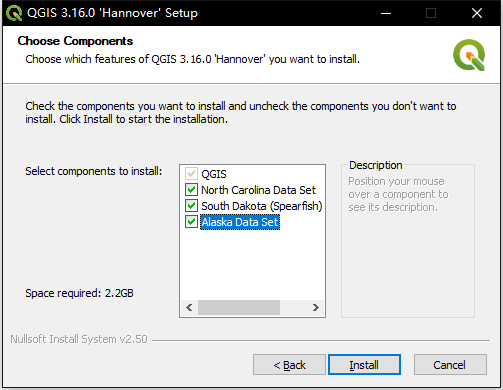Click the large QGIS logo in header
The height and width of the screenshot is (390, 503).
(x=469, y=55)
